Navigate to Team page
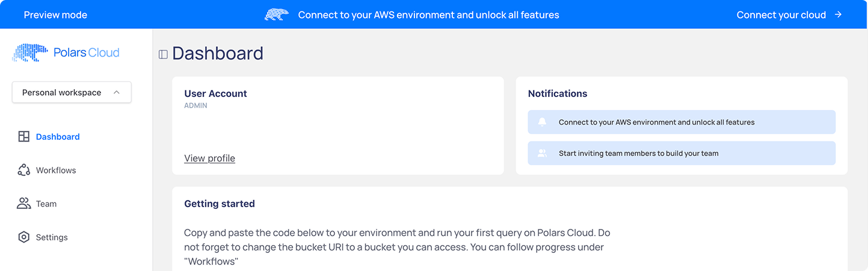 tap(46, 204)
